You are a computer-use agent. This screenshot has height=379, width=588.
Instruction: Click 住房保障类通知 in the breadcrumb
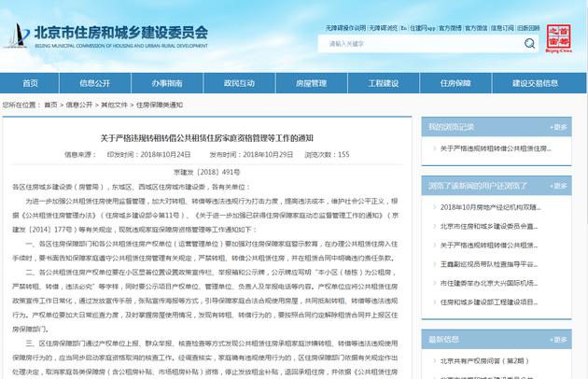pos(160,105)
